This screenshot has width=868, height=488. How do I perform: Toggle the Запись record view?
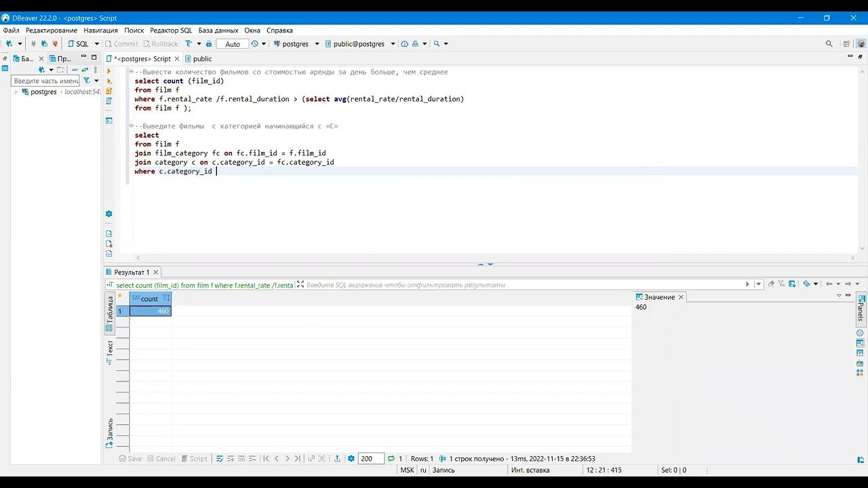[x=110, y=434]
